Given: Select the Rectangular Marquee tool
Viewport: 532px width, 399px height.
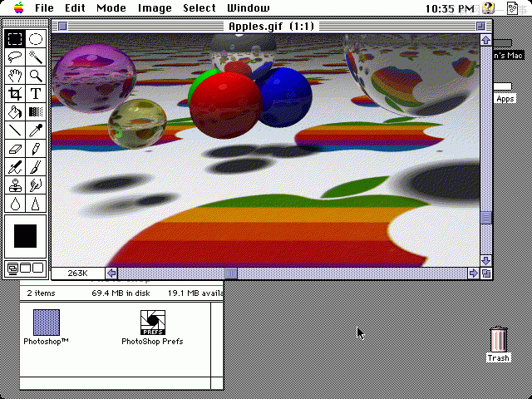Looking at the screenshot, I should point(15,38).
